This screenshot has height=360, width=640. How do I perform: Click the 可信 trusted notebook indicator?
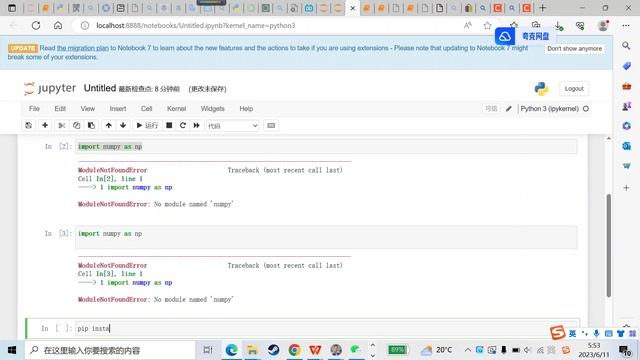click(x=491, y=109)
